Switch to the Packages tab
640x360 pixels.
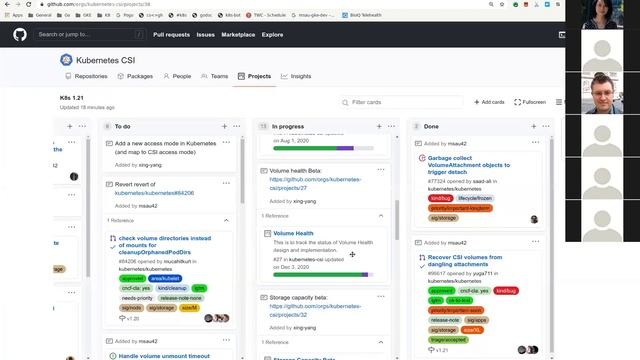click(x=135, y=76)
